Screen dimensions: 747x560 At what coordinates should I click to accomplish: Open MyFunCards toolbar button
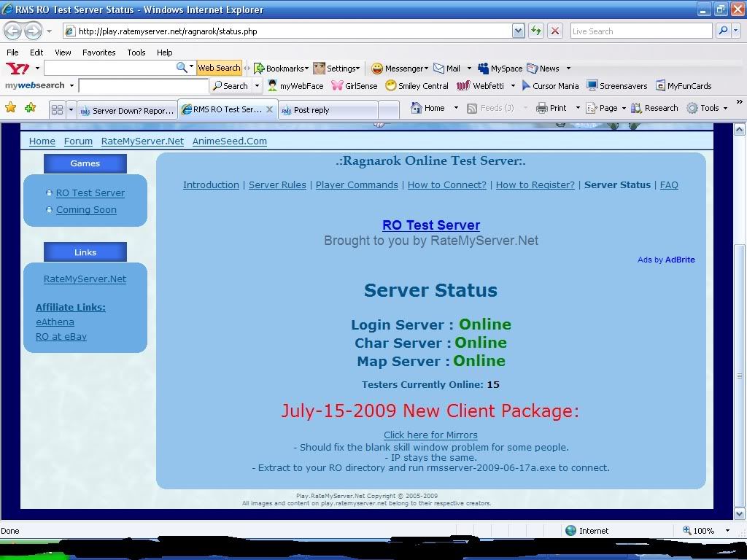click(x=684, y=86)
